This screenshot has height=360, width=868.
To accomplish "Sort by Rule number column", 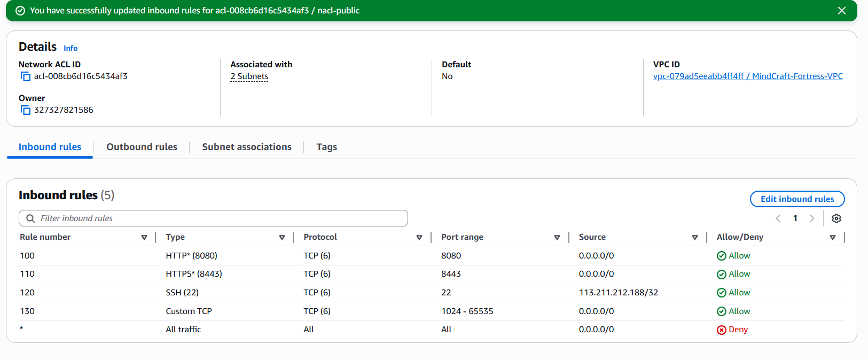I will pyautogui.click(x=144, y=237).
